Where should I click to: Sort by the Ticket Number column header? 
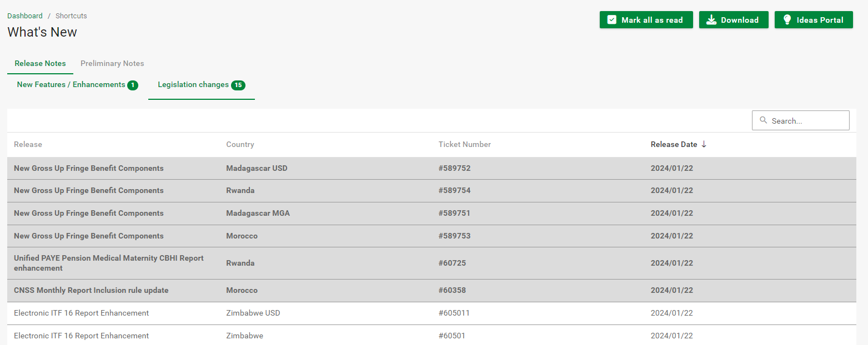[465, 144]
